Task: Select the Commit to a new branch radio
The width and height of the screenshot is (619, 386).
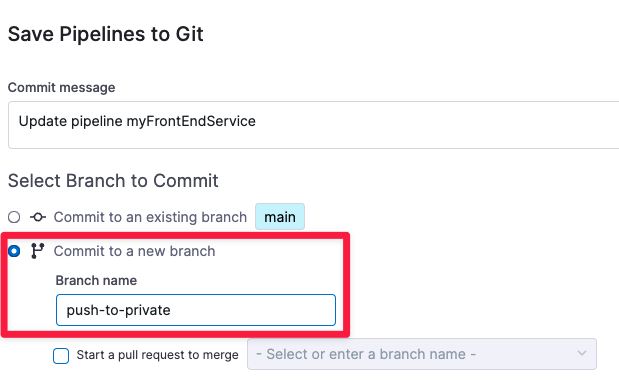Action: [x=14, y=251]
